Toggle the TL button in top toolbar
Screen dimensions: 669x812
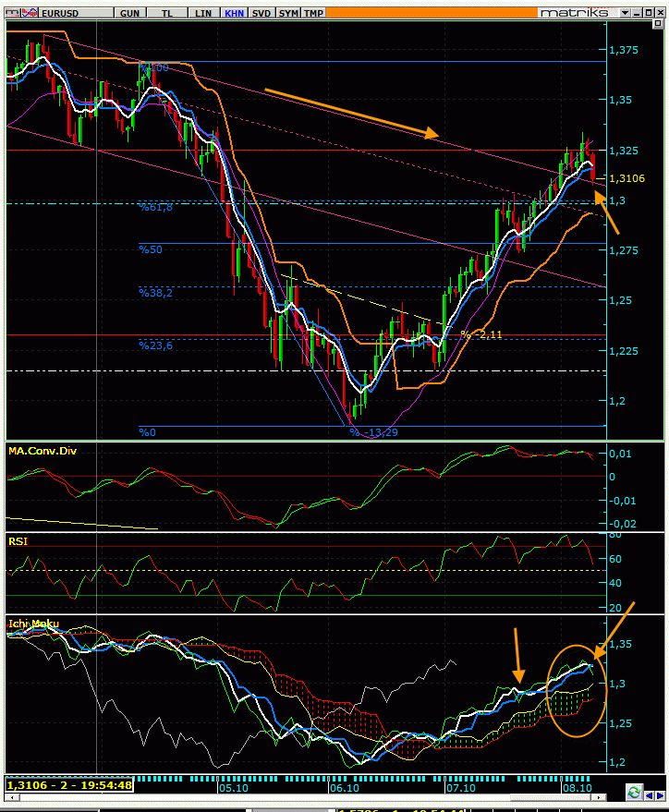coord(166,14)
